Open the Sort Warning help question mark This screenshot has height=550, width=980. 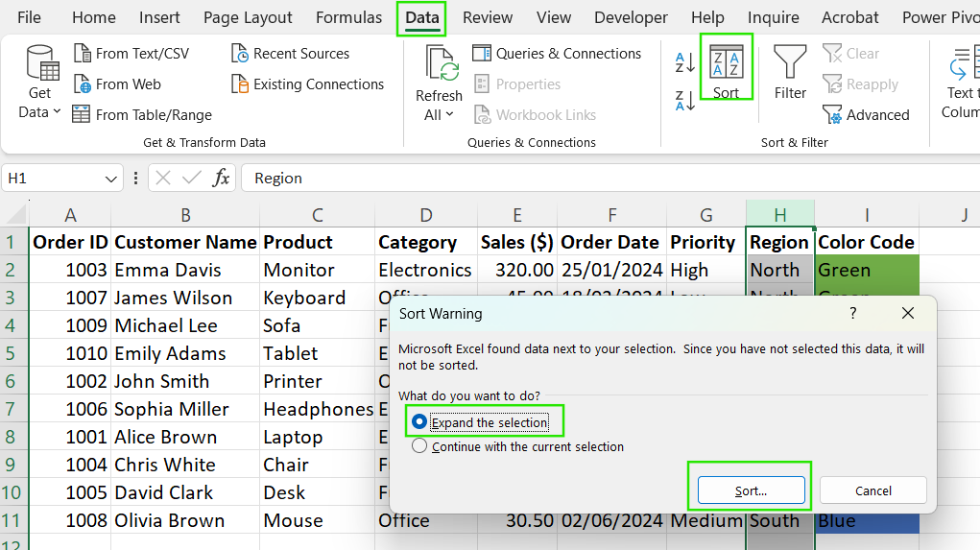pos(853,313)
